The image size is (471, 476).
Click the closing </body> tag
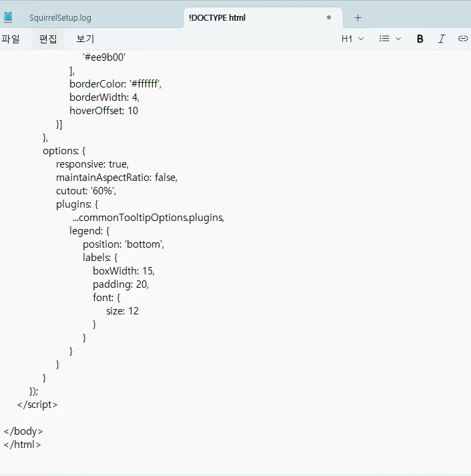(23, 431)
